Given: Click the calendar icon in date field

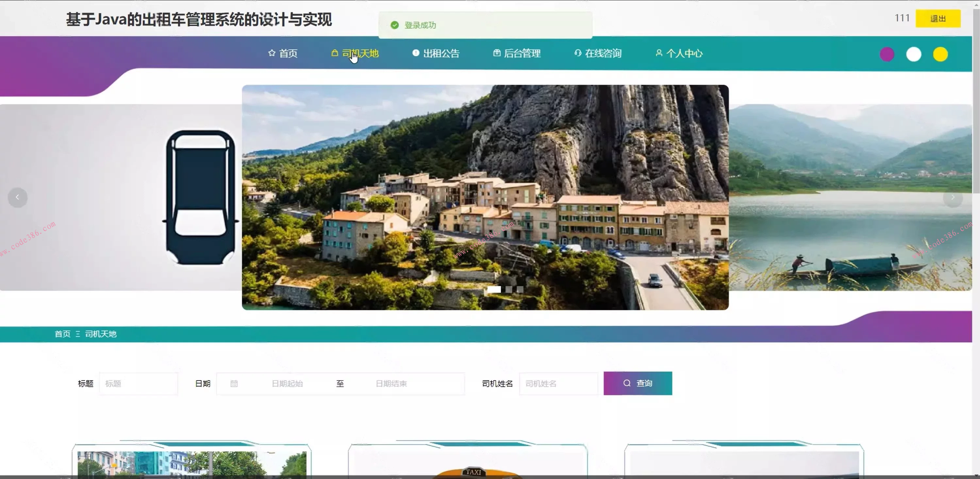Looking at the screenshot, I should click(234, 384).
